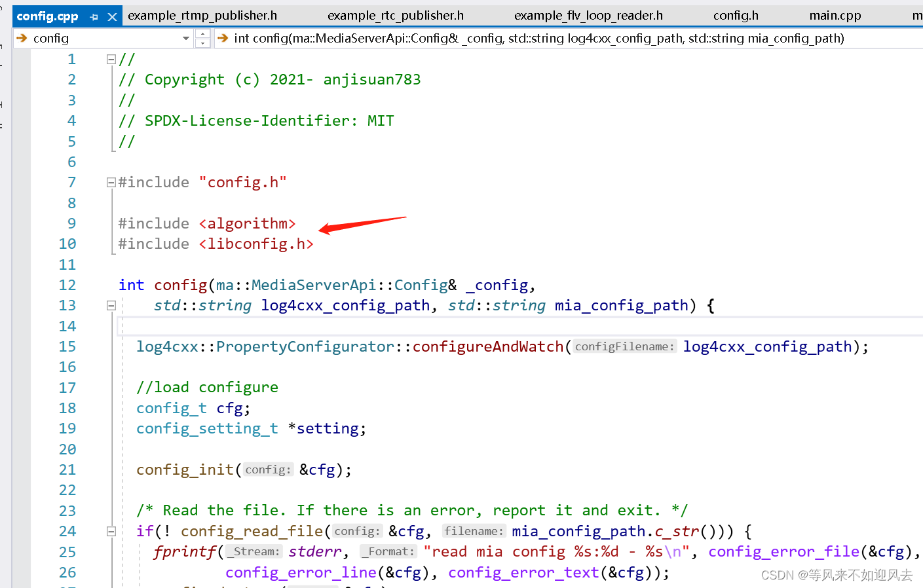Click the mia_config_path identifier on line 24
Screen dimensions: 923x588
click(578, 531)
